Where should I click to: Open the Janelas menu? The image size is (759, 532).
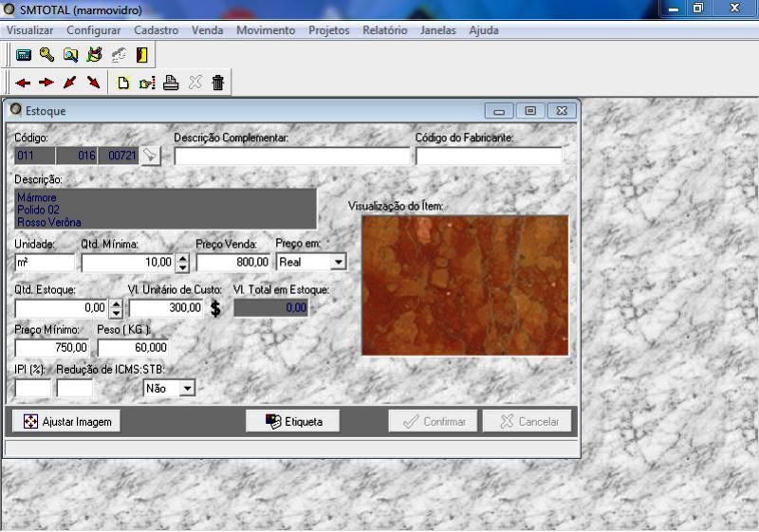[x=438, y=30]
